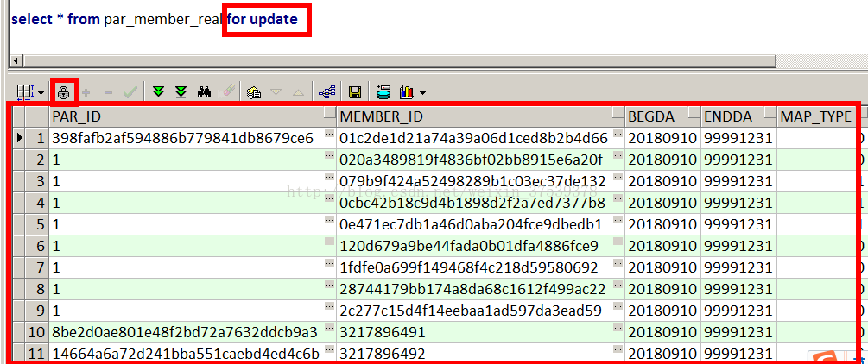The height and width of the screenshot is (364, 868).
Task: Click the eraser clear record icon
Action: point(227,91)
